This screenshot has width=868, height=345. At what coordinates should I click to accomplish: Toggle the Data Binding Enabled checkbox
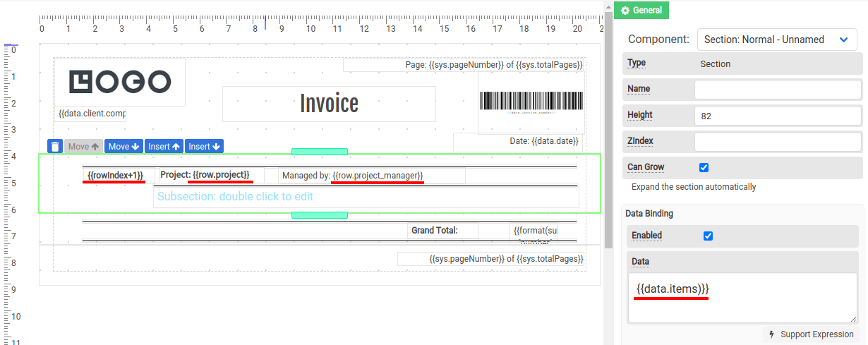click(709, 236)
